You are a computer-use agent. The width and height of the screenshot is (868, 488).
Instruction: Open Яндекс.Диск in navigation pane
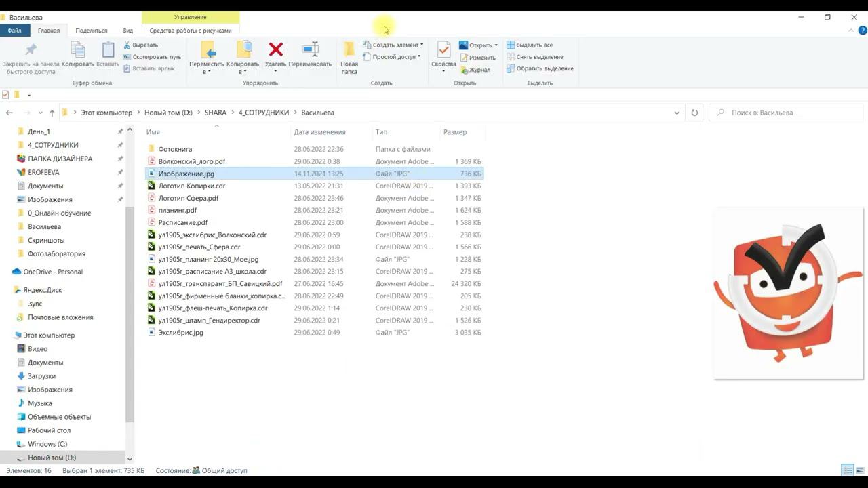(x=43, y=290)
